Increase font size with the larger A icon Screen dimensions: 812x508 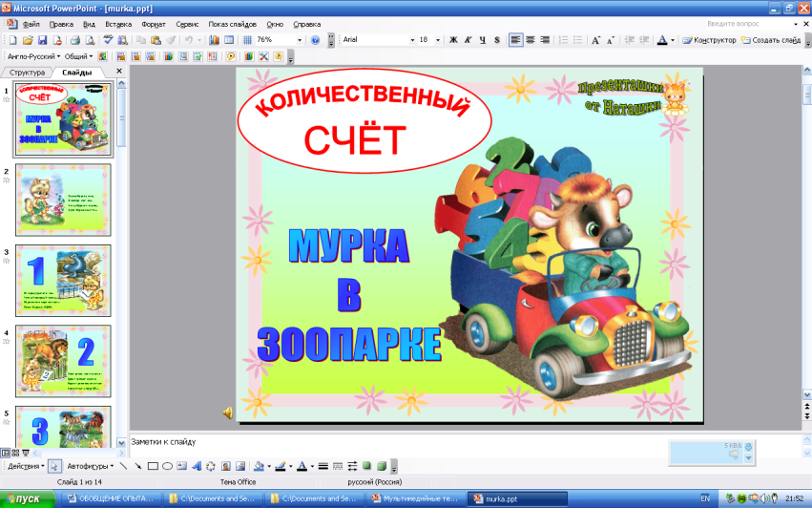tap(596, 40)
